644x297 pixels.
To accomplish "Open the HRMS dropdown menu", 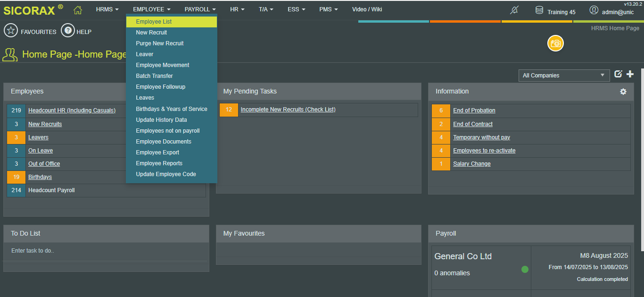I will click(x=107, y=9).
